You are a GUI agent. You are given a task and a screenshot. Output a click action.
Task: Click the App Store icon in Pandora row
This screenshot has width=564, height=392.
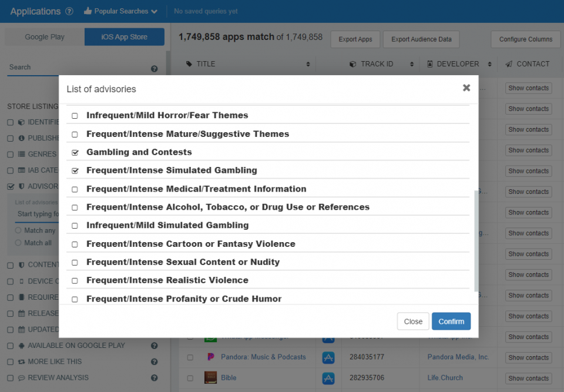[328, 357]
